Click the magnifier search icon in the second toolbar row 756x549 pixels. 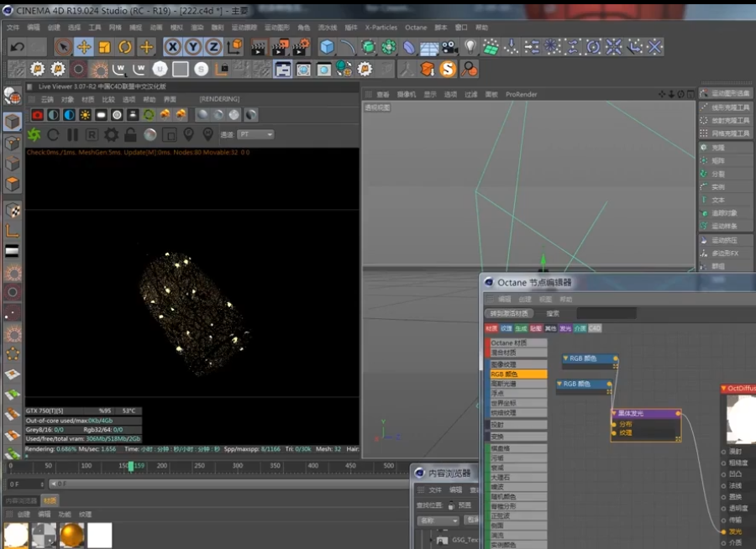(469, 69)
